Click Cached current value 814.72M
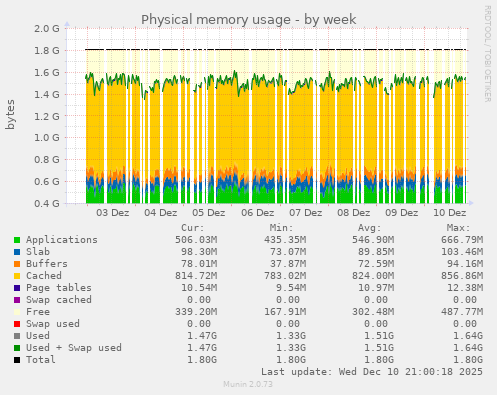This screenshot has width=497, height=395. tap(196, 276)
